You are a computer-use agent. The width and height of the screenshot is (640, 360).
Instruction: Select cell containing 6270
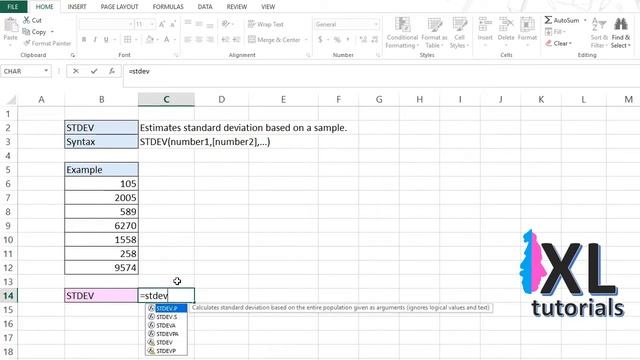pyautogui.click(x=102, y=226)
